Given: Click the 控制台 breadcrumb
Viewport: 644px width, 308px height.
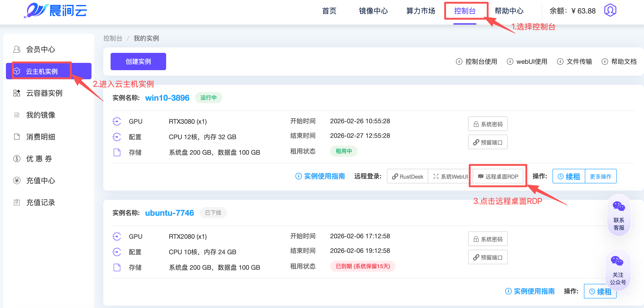Looking at the screenshot, I should point(112,38).
